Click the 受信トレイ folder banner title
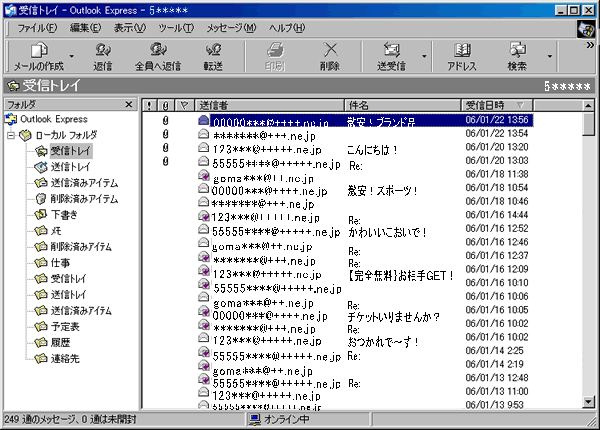Image resolution: width=600 pixels, height=430 pixels. [51, 86]
